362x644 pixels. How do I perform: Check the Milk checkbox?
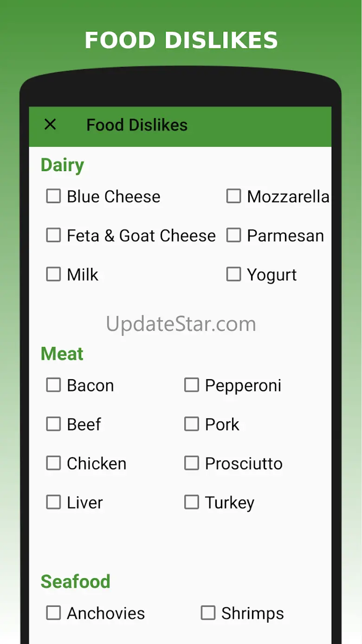pos(53,275)
